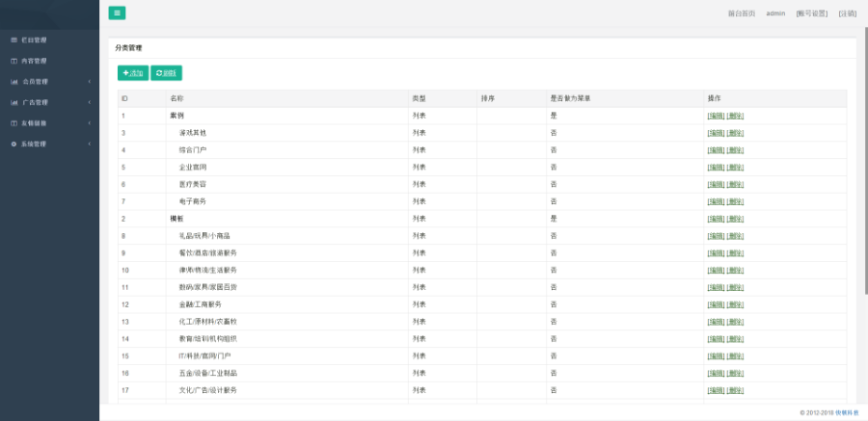Click the plus icon on 添加 button
Image resolution: width=868 pixels, height=421 pixels.
125,73
